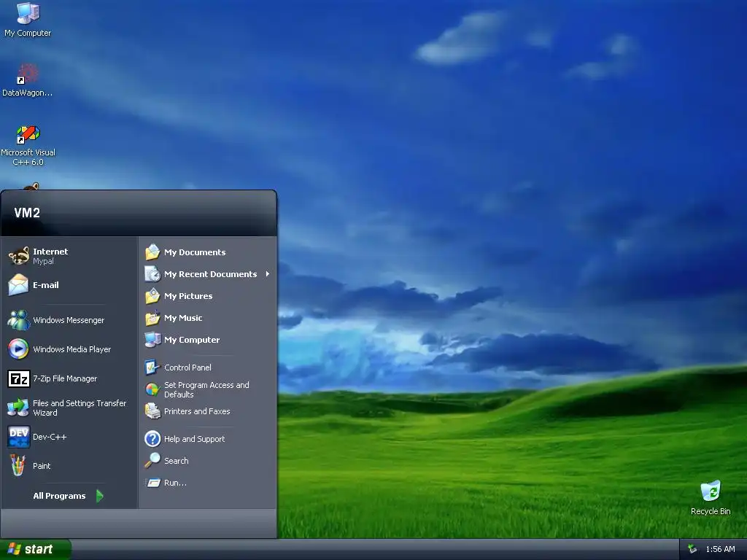Click the Mypal subtitle text
The image size is (747, 560).
(x=43, y=262)
